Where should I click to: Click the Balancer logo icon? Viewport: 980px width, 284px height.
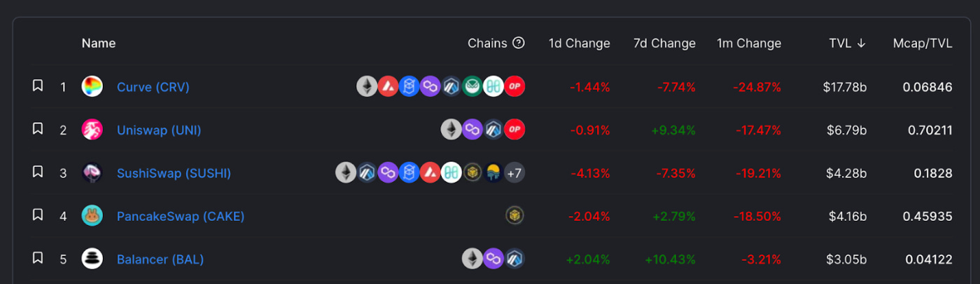(x=92, y=259)
